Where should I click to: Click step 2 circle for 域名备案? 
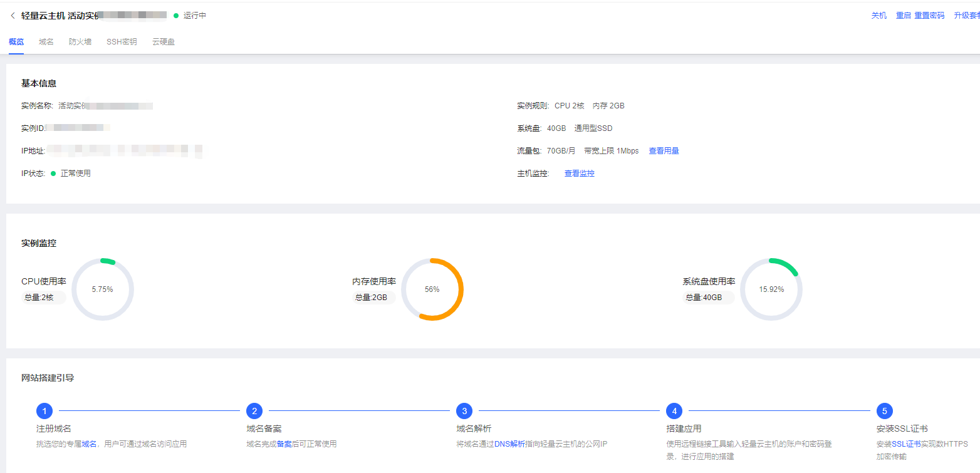[254, 411]
